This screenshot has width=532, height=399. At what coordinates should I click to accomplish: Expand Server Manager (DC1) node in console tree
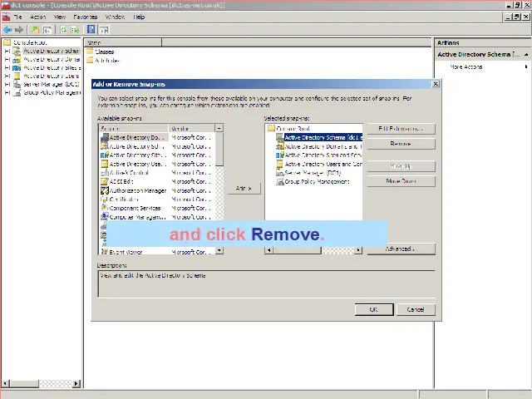tap(7, 84)
